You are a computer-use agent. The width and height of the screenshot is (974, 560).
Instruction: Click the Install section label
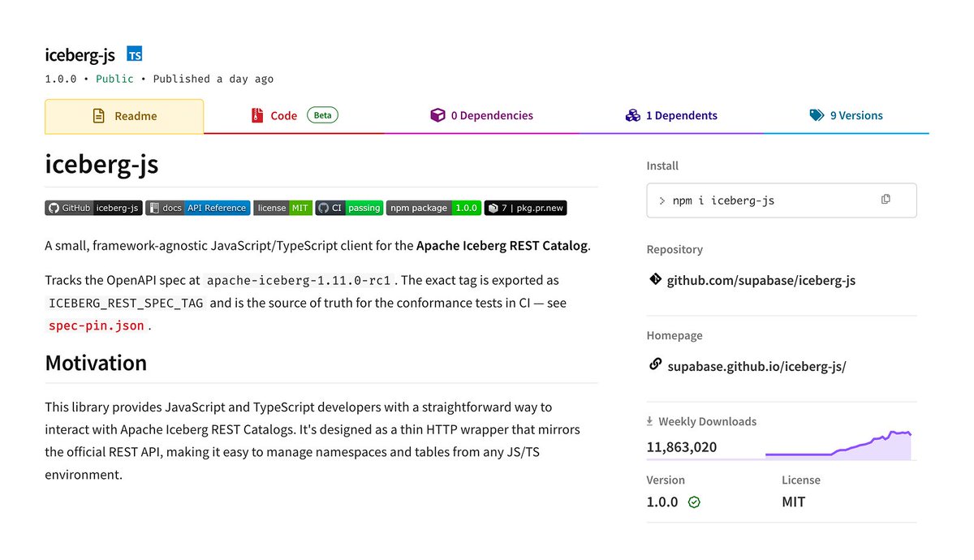pyautogui.click(x=662, y=166)
